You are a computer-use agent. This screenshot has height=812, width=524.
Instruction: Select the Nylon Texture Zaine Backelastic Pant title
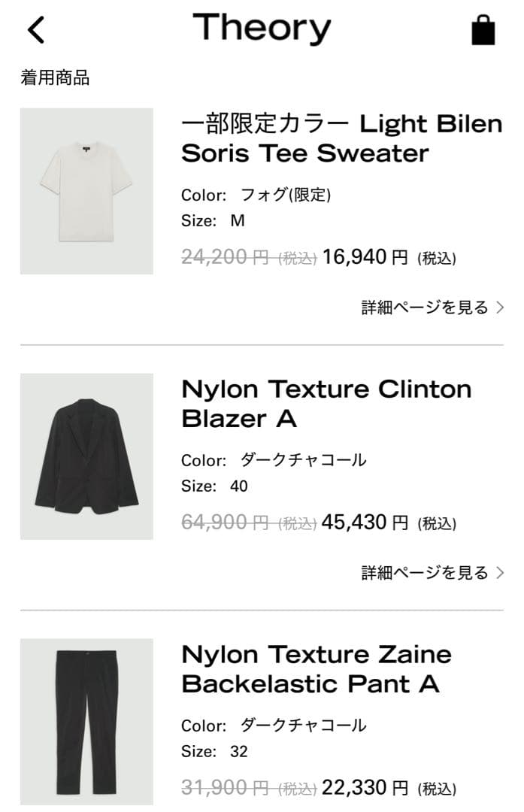tap(316, 669)
